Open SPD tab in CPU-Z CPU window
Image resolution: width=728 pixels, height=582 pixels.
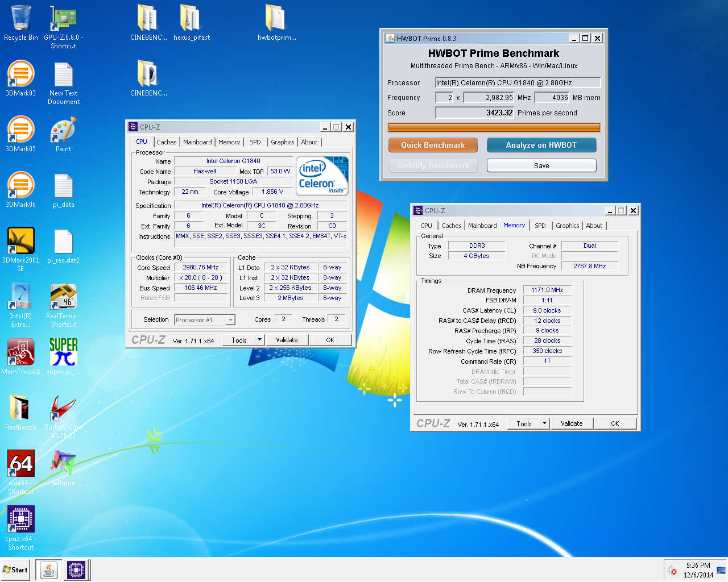(x=255, y=142)
